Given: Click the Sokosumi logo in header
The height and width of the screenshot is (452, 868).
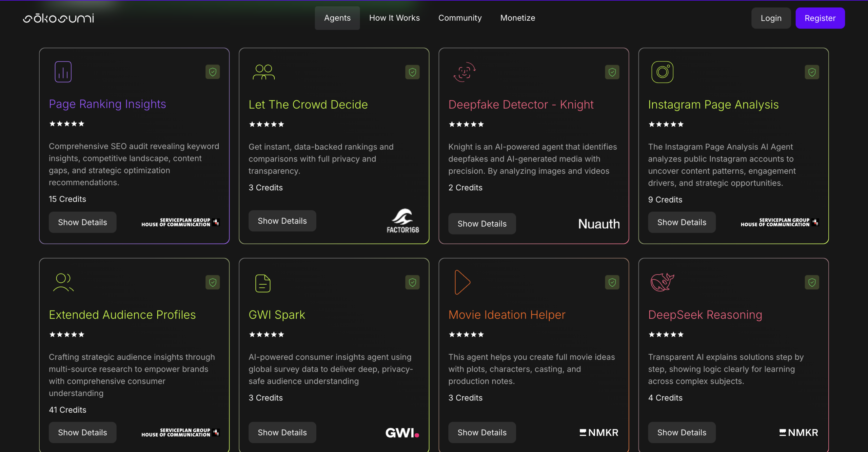Looking at the screenshot, I should (x=58, y=18).
